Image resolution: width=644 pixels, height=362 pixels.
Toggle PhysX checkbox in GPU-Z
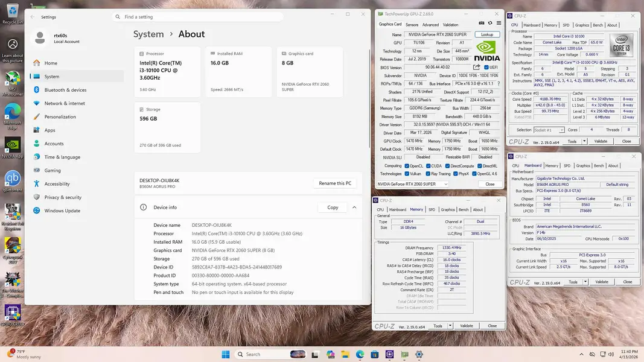click(456, 174)
